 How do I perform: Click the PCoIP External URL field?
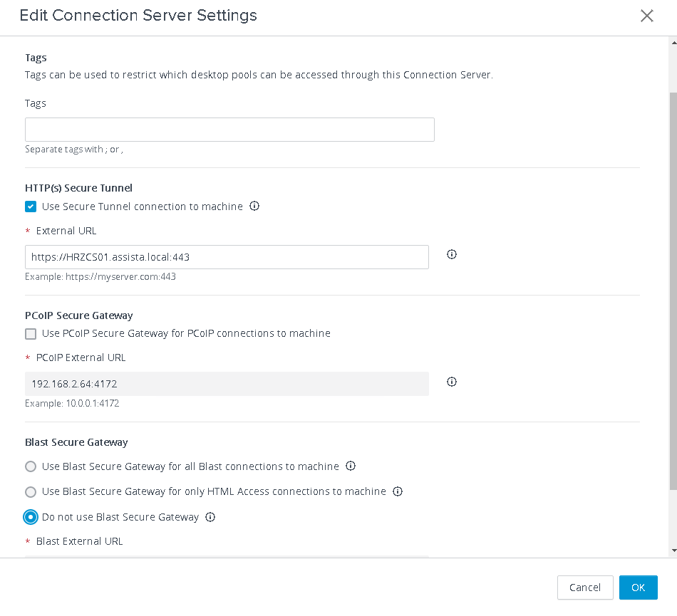227,384
